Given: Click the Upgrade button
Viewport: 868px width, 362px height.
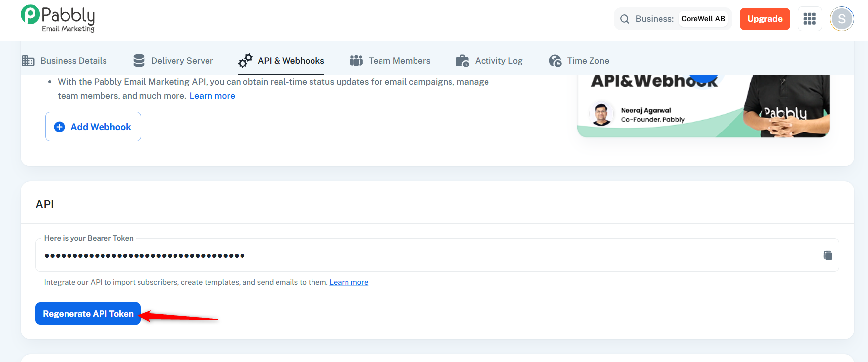Looking at the screenshot, I should (765, 19).
